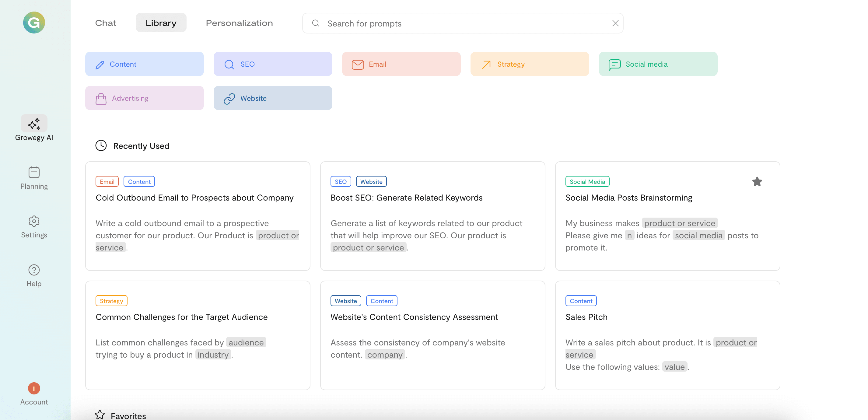Click Email tag on Cold Outbound Email card
The height and width of the screenshot is (420, 868).
click(x=107, y=182)
